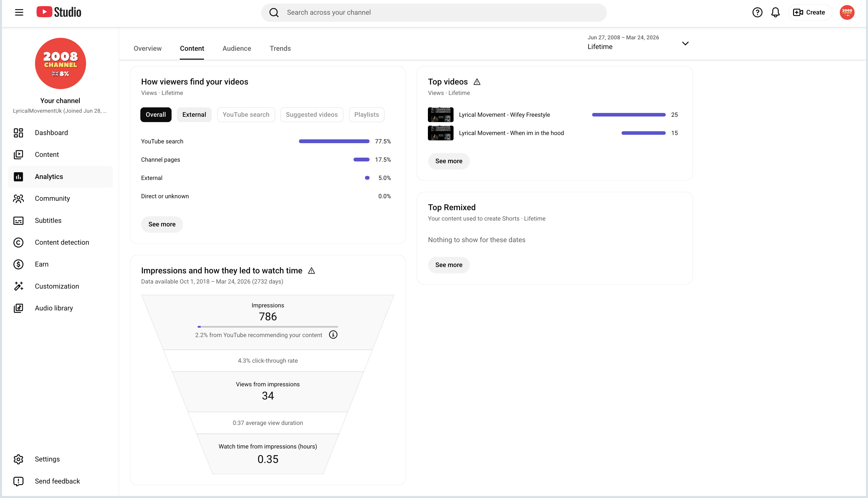Switch to the Audience tab
The width and height of the screenshot is (868, 498).
tap(237, 48)
